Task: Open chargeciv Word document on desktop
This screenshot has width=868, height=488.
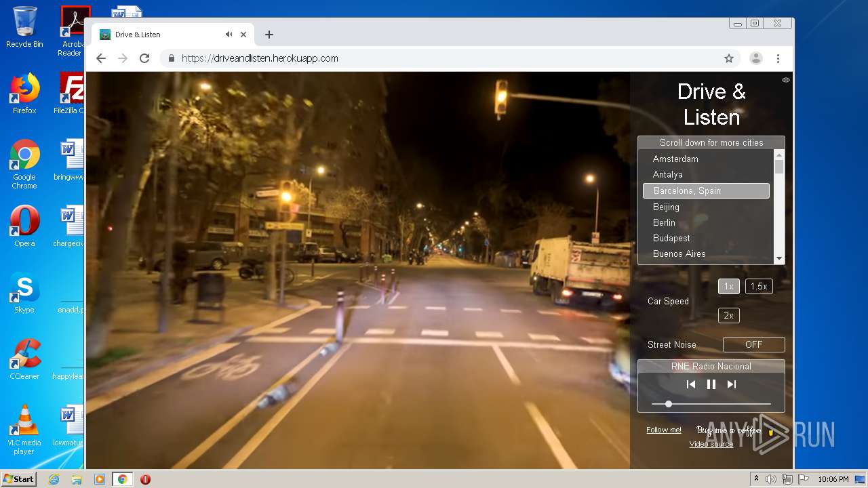Action: [x=71, y=226]
